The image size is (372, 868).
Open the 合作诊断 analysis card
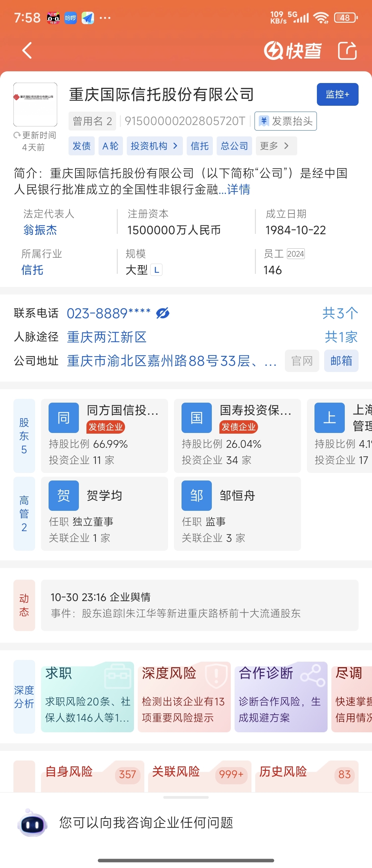(x=281, y=697)
